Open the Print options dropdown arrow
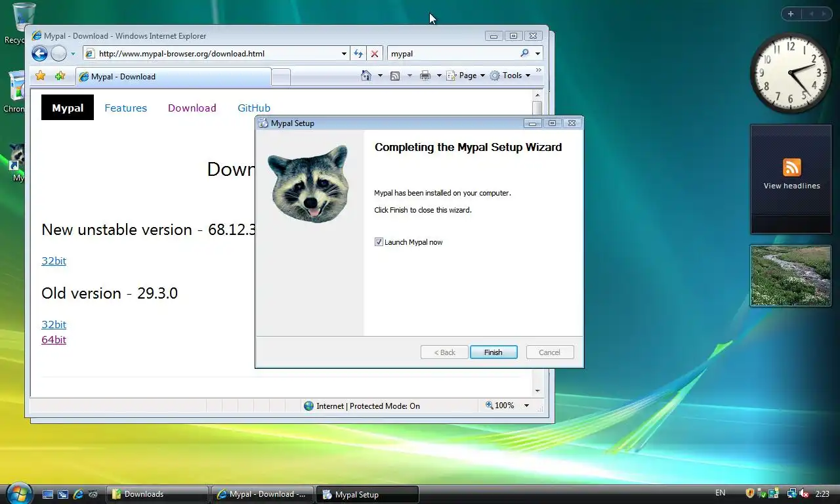The width and height of the screenshot is (840, 504). coord(439,75)
